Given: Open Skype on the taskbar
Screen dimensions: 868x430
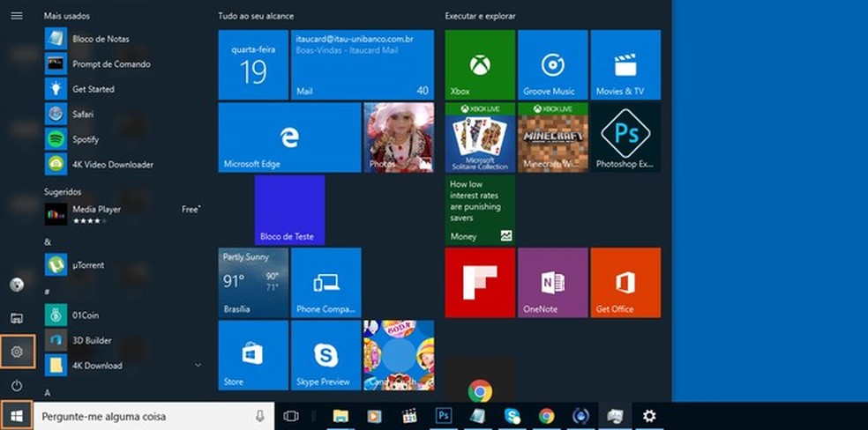Looking at the screenshot, I should 512,416.
